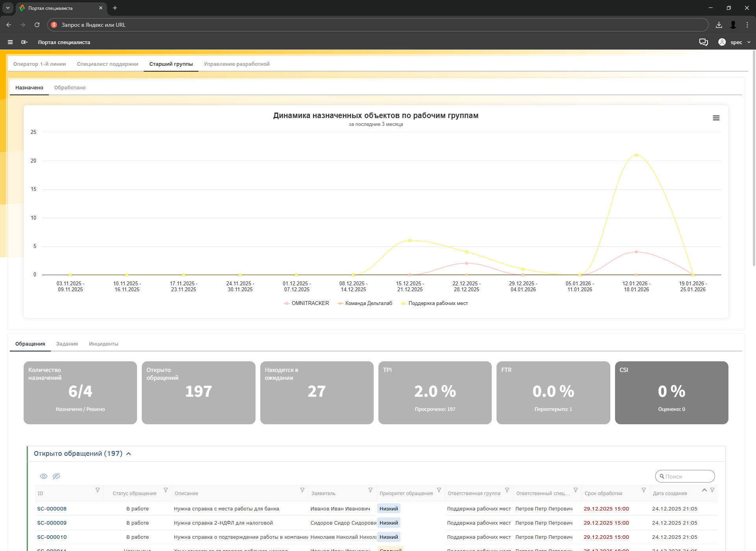This screenshot has width=756, height=551.
Task: Click the hide columns crossed-eye icon
Action: click(x=56, y=476)
